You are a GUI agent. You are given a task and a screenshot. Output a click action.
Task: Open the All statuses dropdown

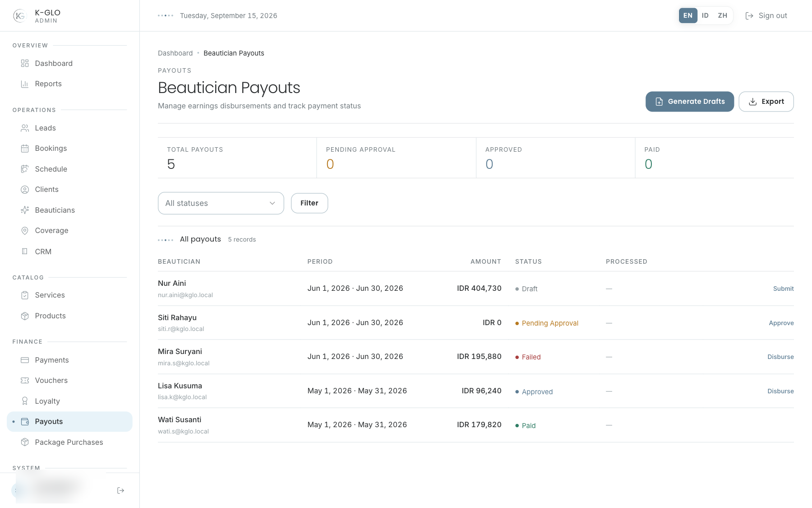pos(221,203)
